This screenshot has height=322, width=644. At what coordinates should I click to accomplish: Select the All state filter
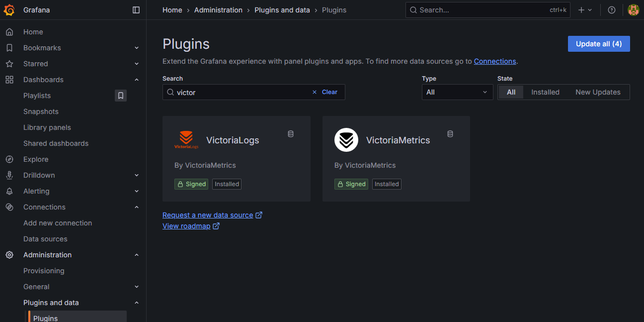tap(511, 92)
